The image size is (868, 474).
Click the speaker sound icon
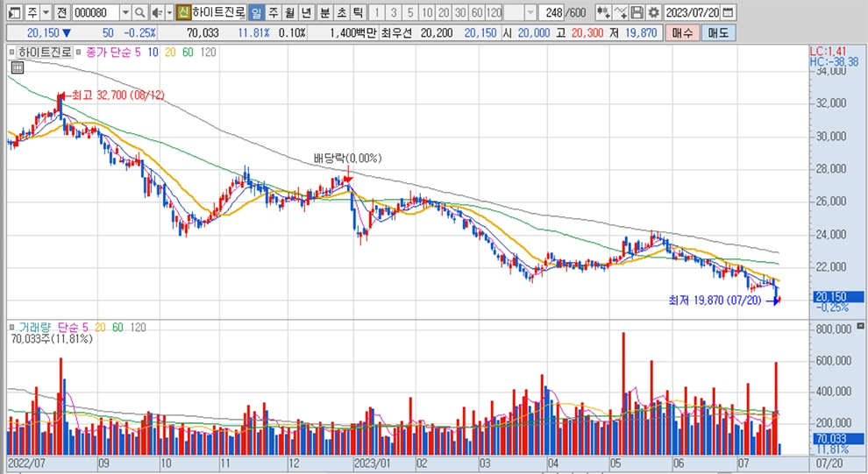155,12
